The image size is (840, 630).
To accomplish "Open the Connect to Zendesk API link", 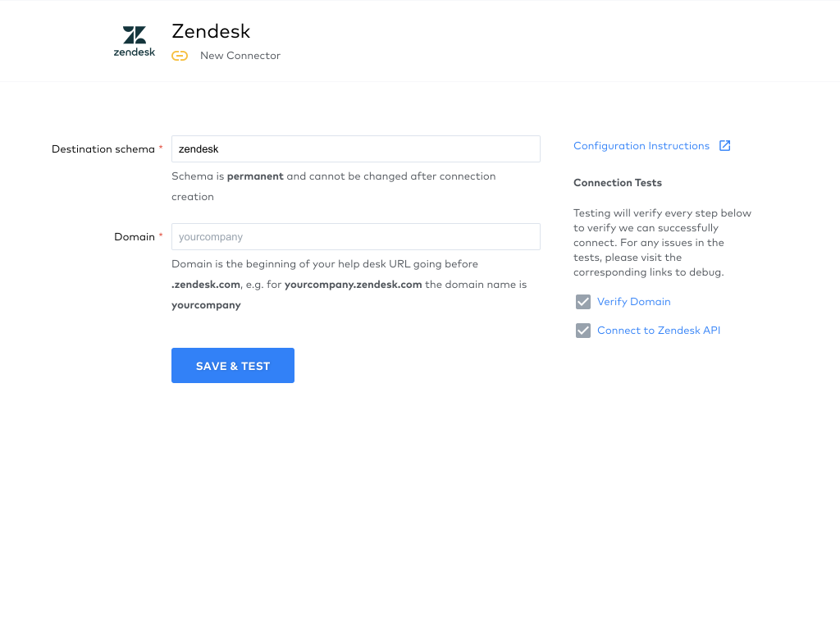I will click(x=659, y=330).
